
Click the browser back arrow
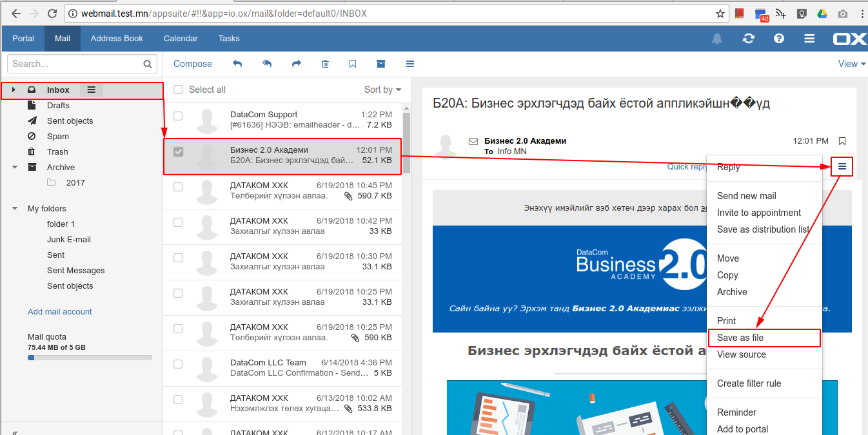click(15, 13)
